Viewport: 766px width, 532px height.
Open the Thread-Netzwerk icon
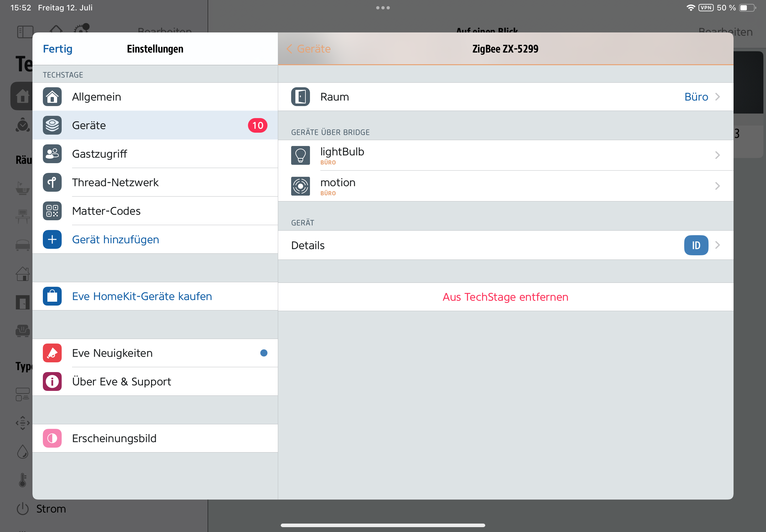coord(52,182)
